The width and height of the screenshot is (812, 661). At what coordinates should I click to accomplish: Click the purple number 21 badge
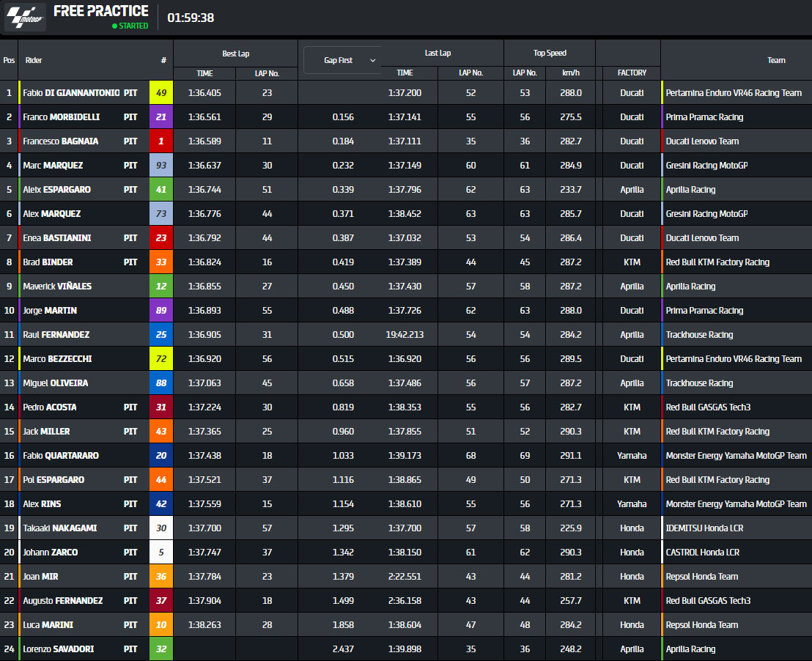[x=161, y=117]
